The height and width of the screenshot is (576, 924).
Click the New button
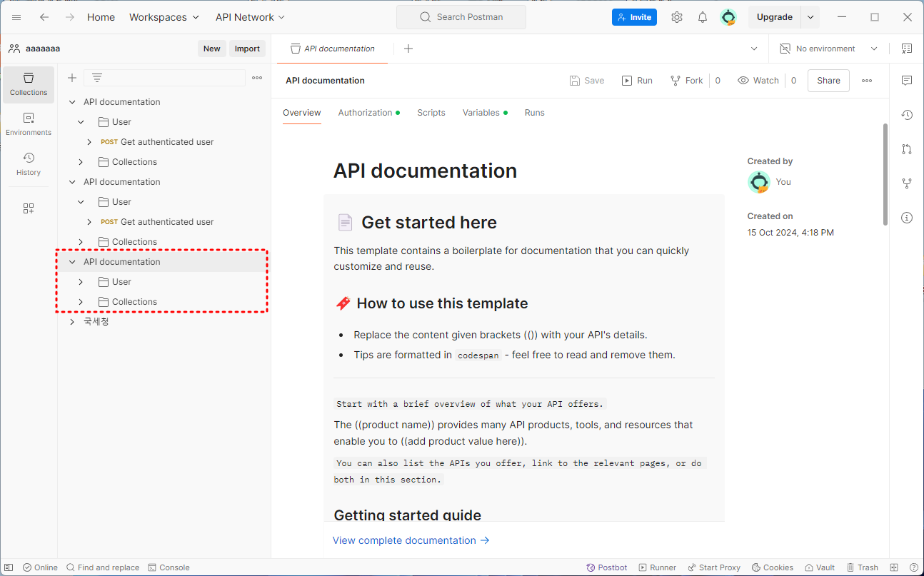(x=212, y=49)
